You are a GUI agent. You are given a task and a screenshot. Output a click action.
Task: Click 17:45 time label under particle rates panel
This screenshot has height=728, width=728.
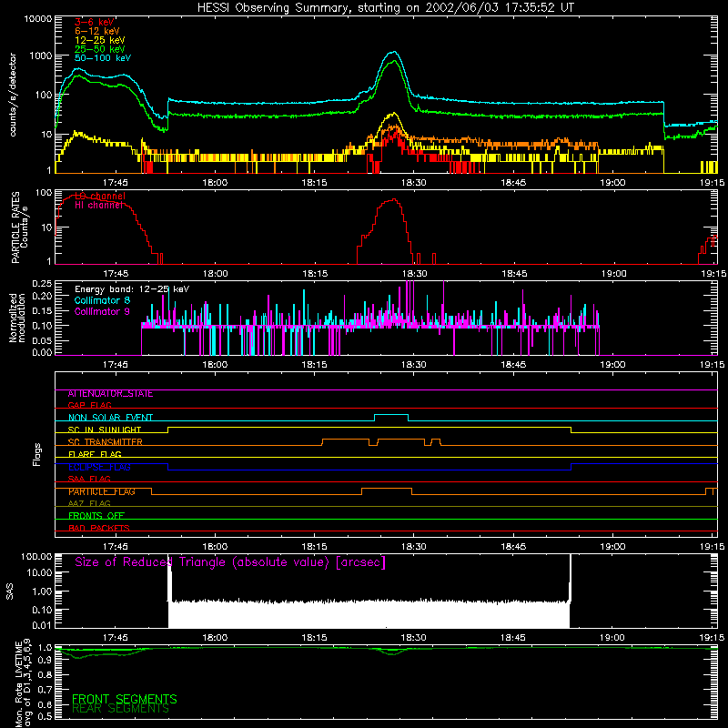coord(116,274)
